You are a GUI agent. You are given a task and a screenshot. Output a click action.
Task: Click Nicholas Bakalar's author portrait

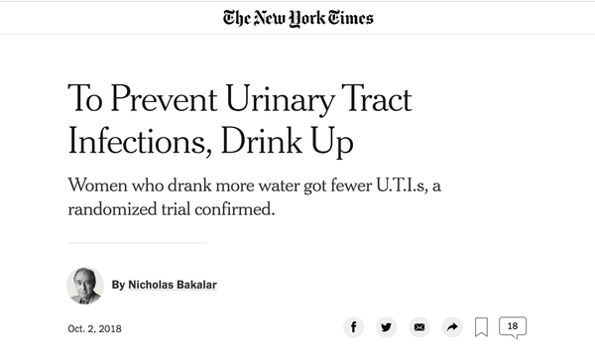point(85,286)
